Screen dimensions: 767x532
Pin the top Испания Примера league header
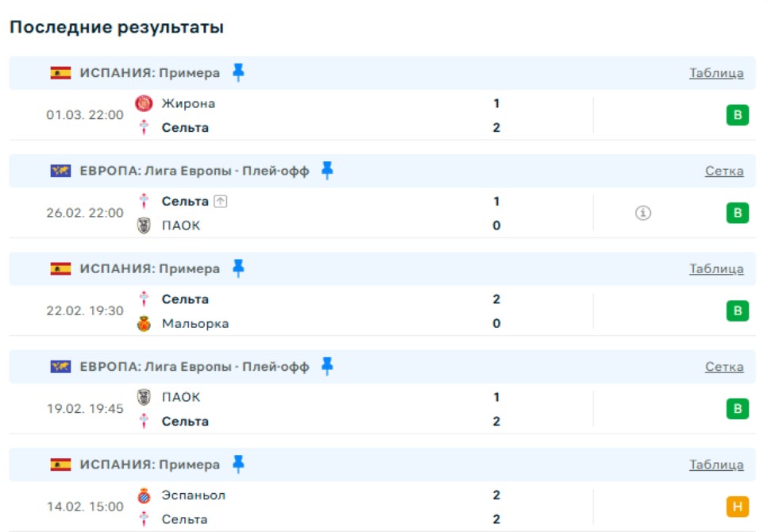238,73
